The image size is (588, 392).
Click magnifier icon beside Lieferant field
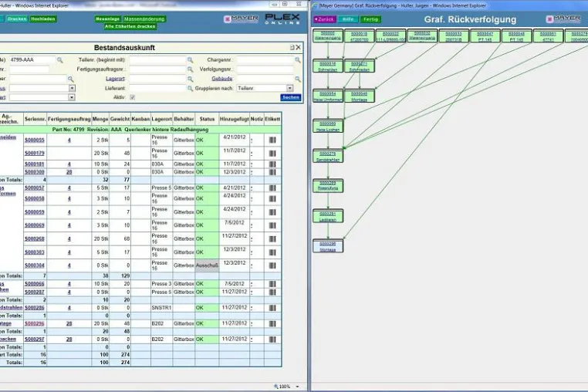coord(190,89)
